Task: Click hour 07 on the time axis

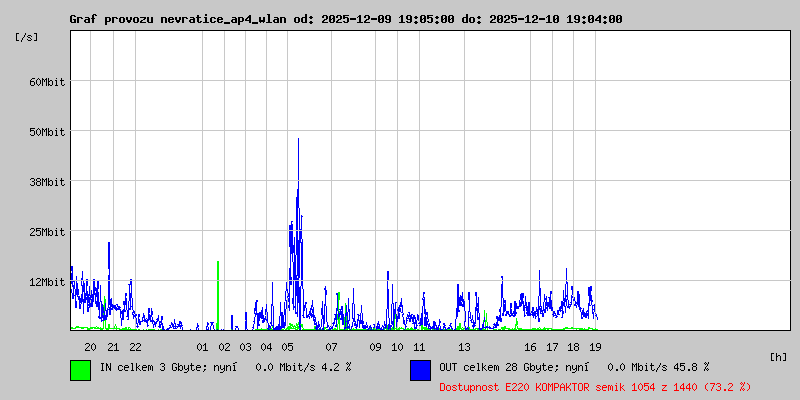Action: (331, 347)
